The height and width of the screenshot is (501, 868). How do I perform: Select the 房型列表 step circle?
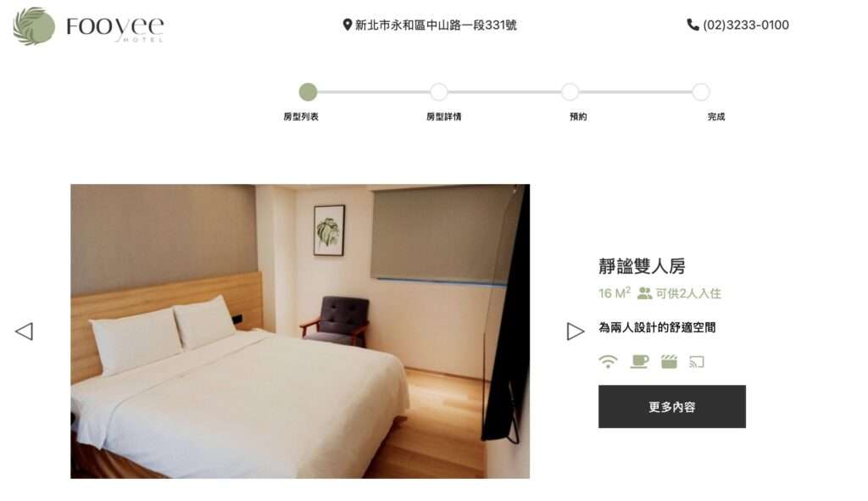[308, 92]
